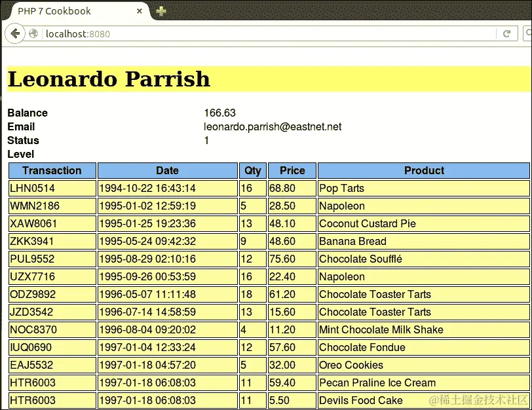Screen dimensions: 532x410
Task: Click date 1995-08-29 02:10:16
Action: [x=168, y=259]
